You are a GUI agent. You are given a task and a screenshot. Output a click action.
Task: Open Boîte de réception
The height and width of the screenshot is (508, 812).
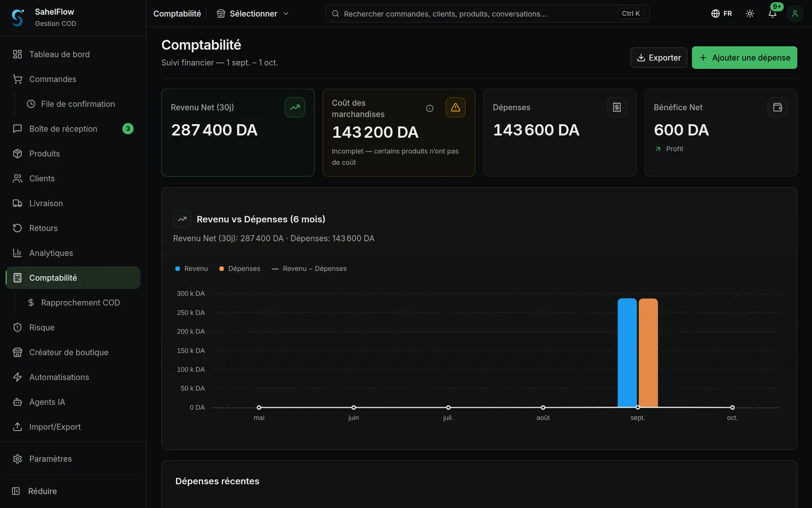(x=73, y=129)
